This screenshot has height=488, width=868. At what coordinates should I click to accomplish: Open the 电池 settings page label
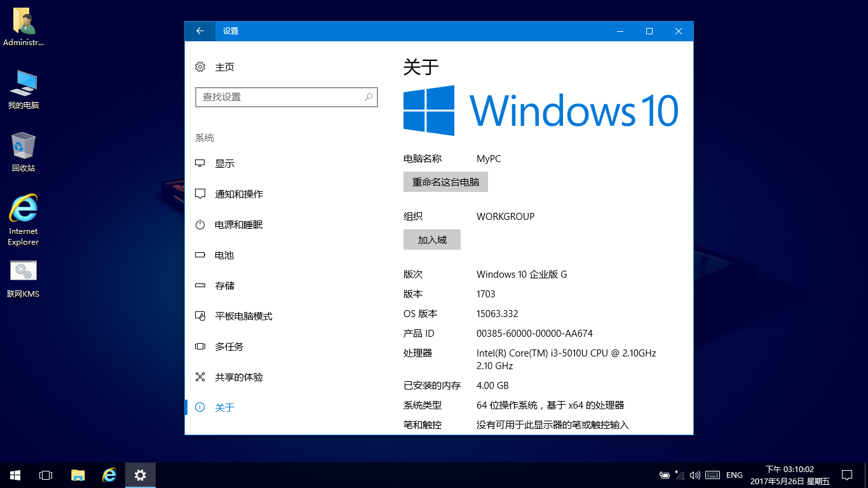tap(225, 255)
